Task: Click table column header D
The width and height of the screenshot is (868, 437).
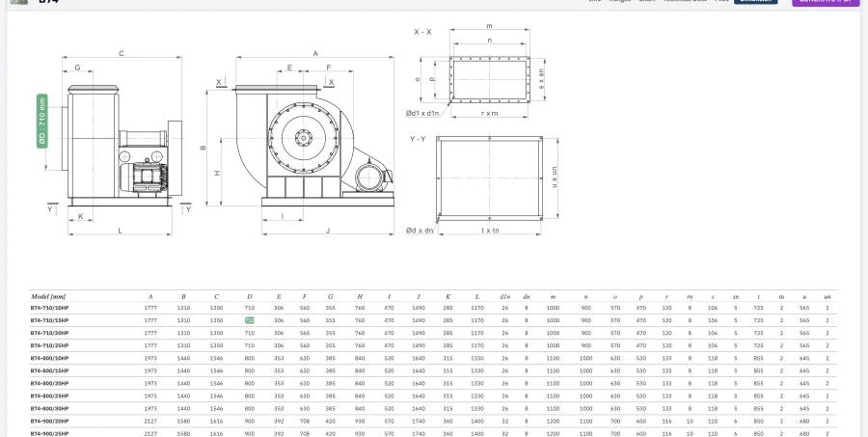Action: [x=250, y=297]
